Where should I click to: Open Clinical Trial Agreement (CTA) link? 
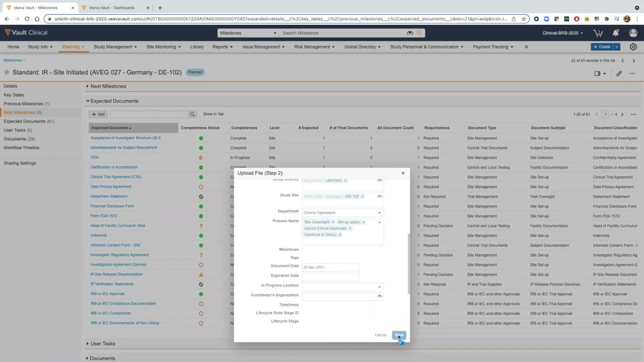tap(116, 177)
